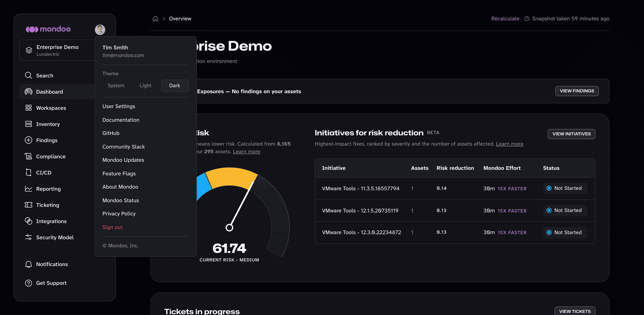Click Not Started status for VMware Tools 12.1.5.20735119
Viewport: 644px width, 315px height.
click(565, 210)
